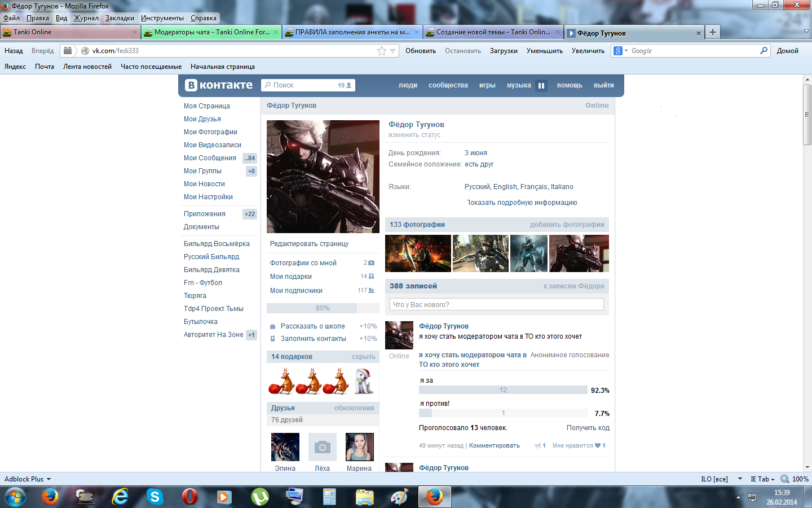This screenshot has height=508, width=812.
Task: Open friend Марина's avatar thumbnail
Action: 360,447
